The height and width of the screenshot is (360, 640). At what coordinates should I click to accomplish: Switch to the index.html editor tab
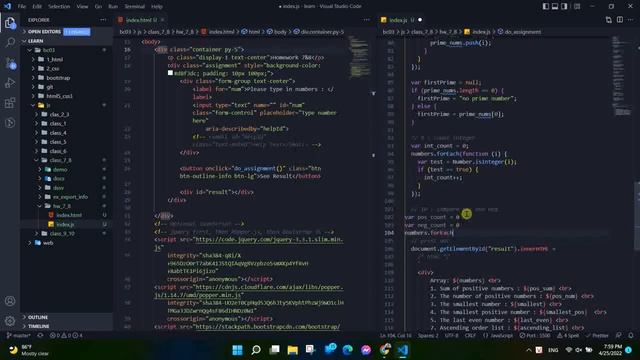[x=139, y=20]
